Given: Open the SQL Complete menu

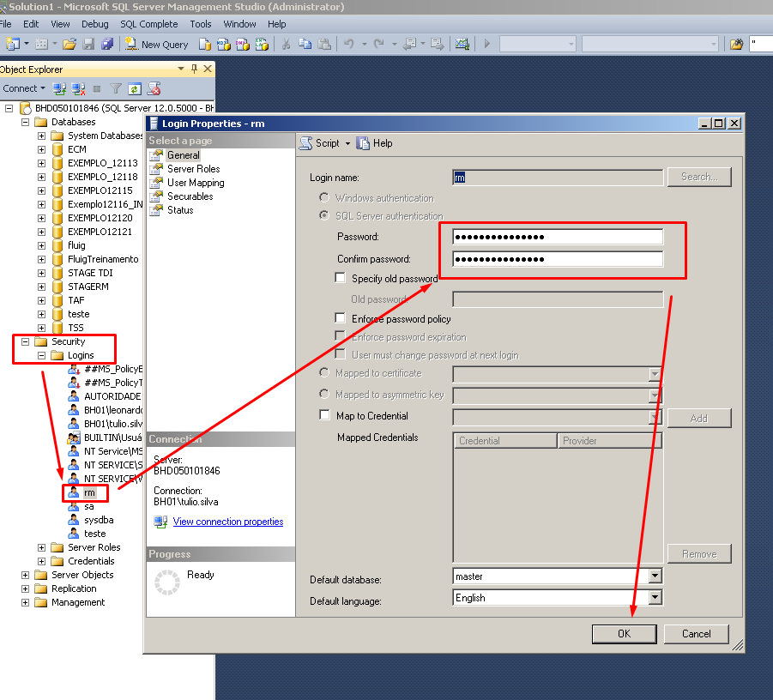Looking at the screenshot, I should (149, 24).
